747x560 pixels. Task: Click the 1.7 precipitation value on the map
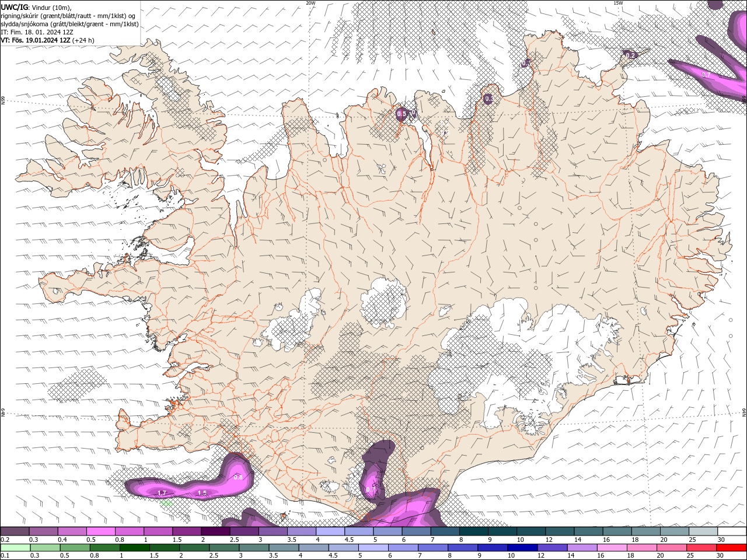[162, 494]
